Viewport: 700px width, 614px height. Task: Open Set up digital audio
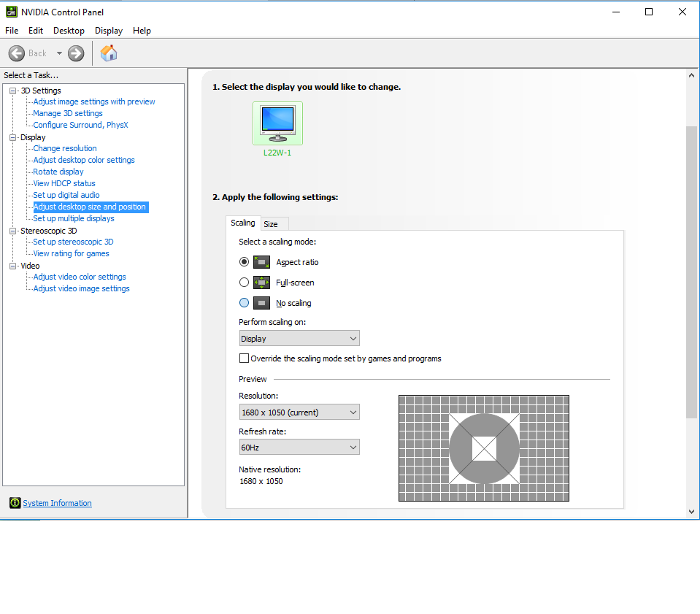tap(66, 195)
